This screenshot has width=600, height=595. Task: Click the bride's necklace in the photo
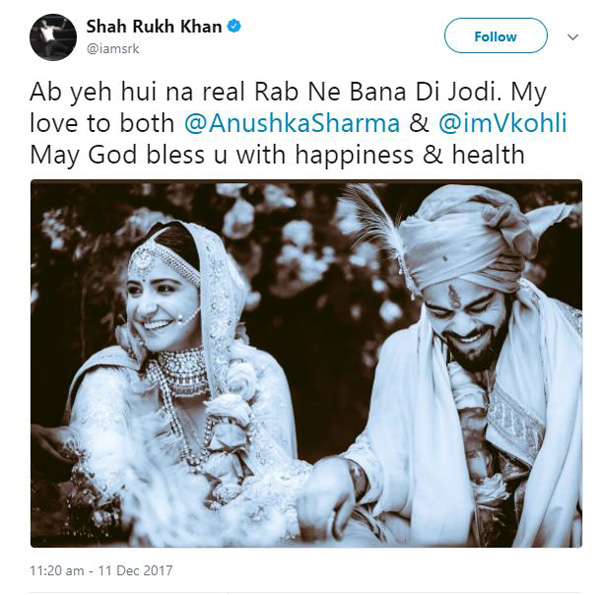(x=184, y=373)
